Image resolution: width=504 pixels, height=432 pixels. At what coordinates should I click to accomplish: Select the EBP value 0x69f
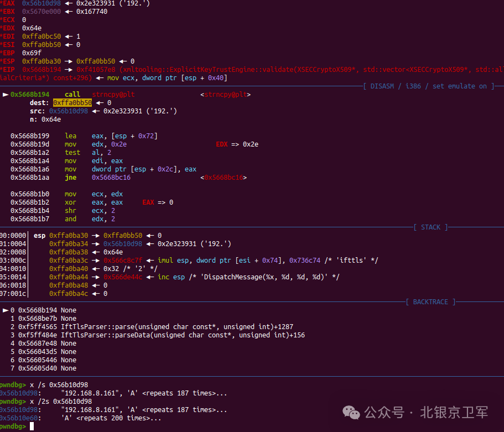32,53
